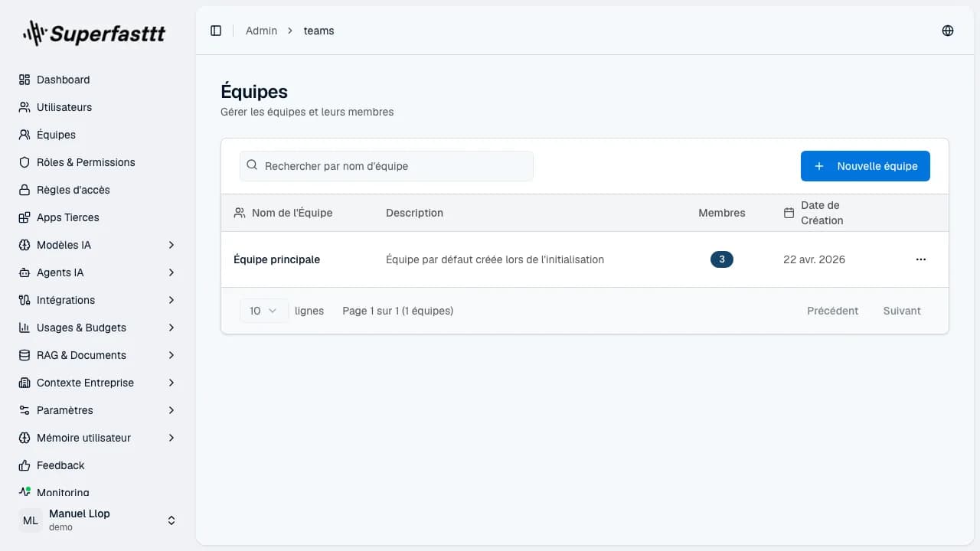The width and height of the screenshot is (980, 551).
Task: Click the Agents IA robot icon
Action: (x=24, y=272)
